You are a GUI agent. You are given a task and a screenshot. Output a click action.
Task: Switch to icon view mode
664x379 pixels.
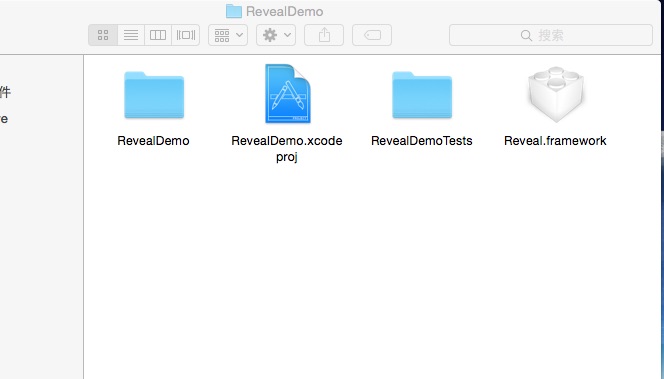click(x=103, y=35)
